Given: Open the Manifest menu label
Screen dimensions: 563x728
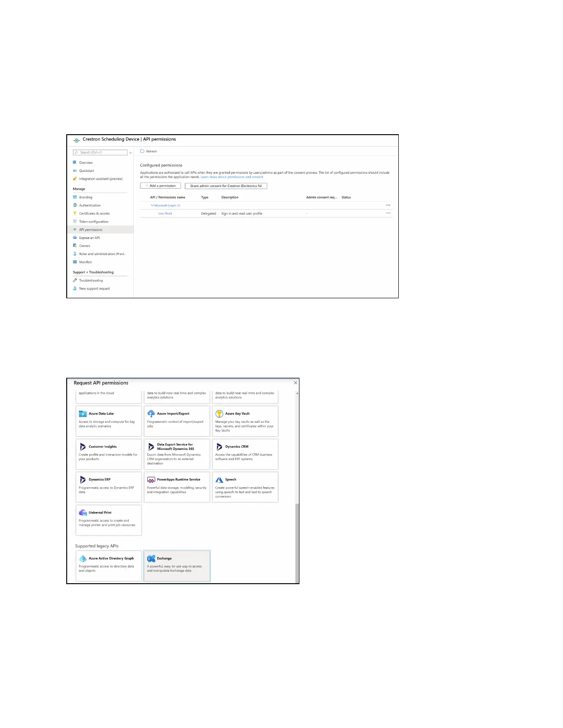Looking at the screenshot, I should click(x=86, y=262).
